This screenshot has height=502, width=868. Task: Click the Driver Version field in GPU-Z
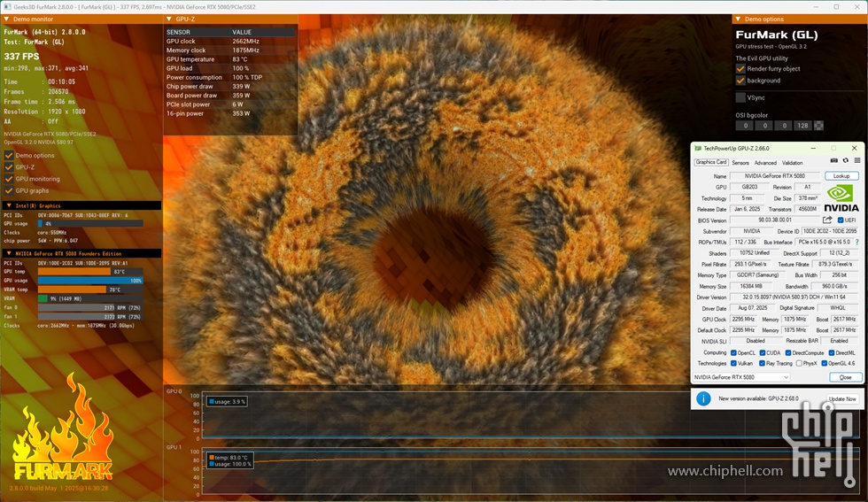pyautogui.click(x=794, y=297)
